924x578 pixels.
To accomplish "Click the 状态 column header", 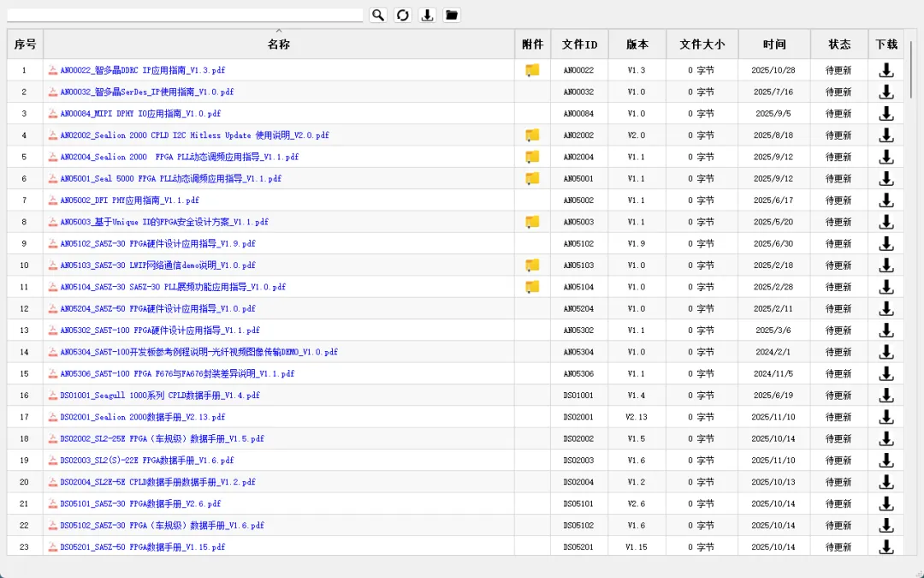I will [839, 45].
